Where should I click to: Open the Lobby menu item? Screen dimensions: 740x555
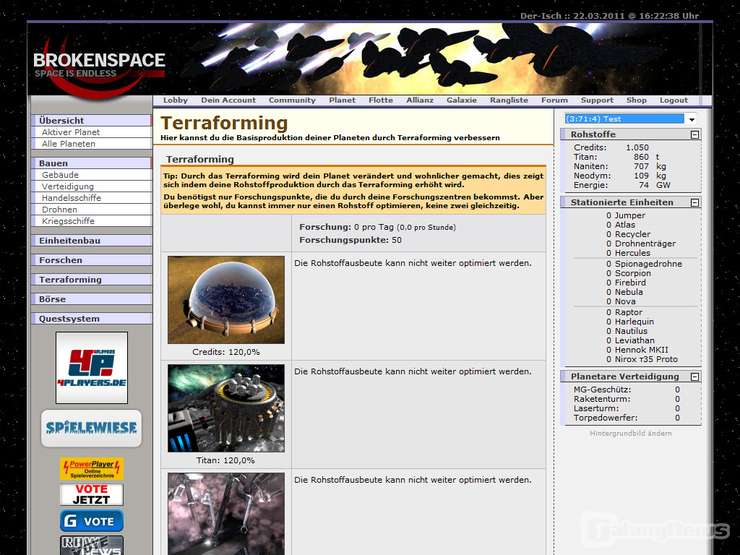(x=176, y=100)
